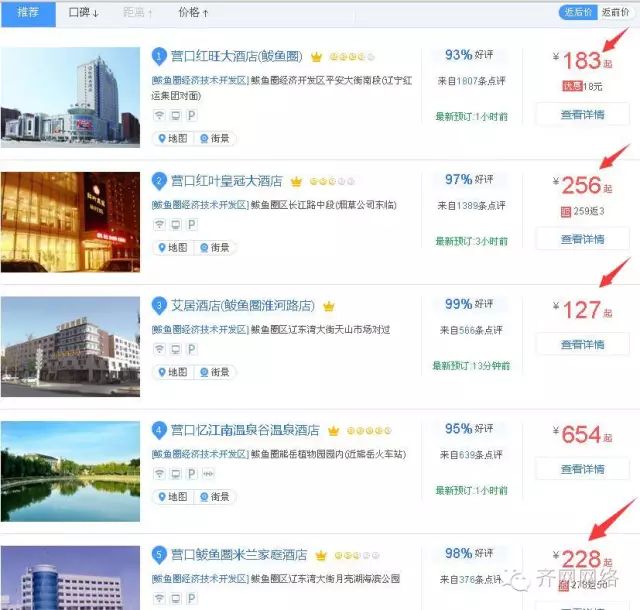Open photo thumbnail of 营口红旺大酒店
This screenshot has height=610, width=640.
pos(70,97)
